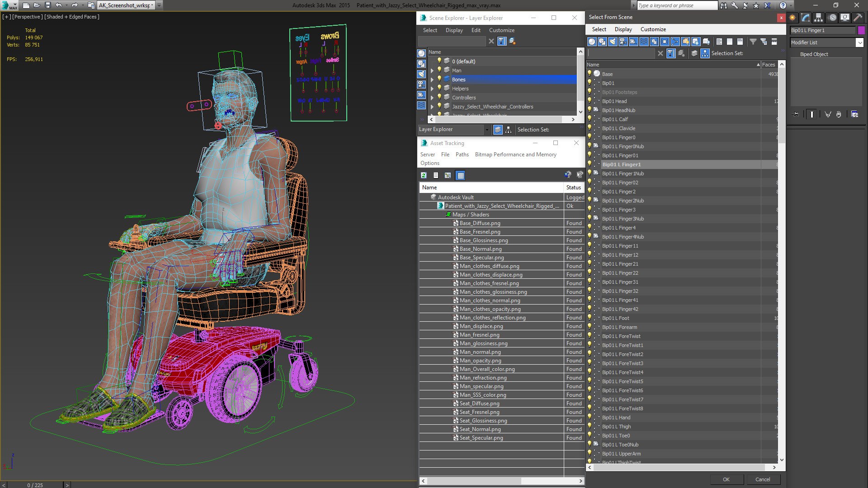
Task: Toggle Display Cameras filter in Select From Scene
Action: [623, 42]
